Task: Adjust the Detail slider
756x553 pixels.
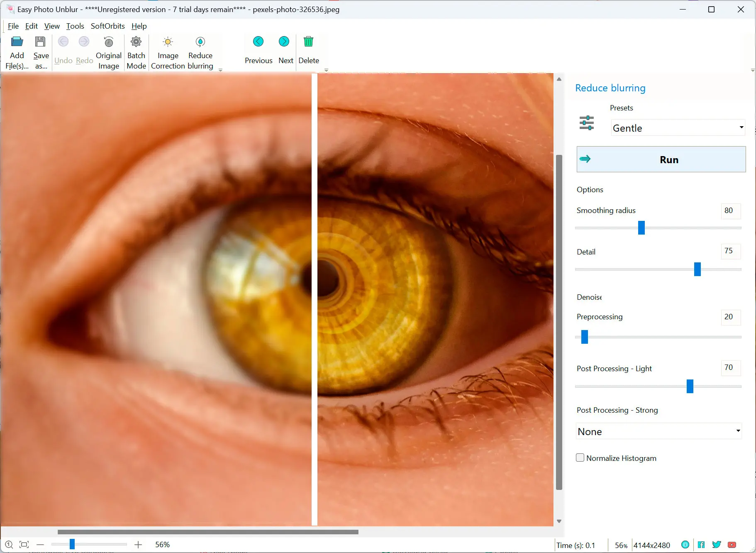Action: pyautogui.click(x=697, y=269)
